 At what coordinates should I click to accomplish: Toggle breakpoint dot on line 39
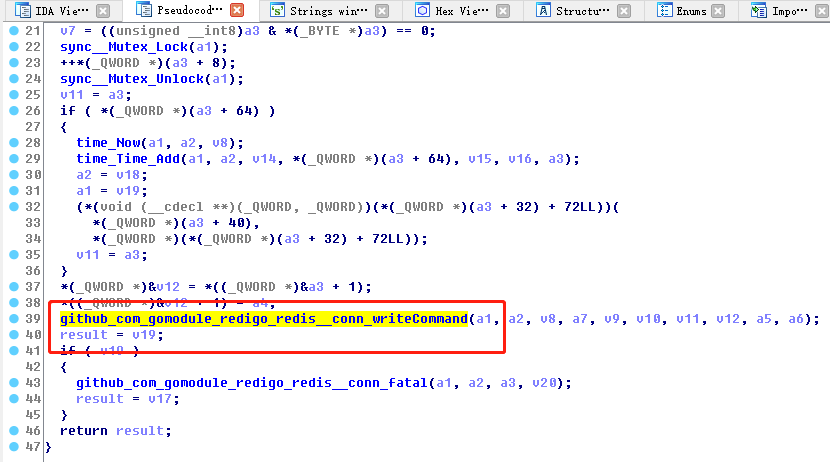pos(12,319)
